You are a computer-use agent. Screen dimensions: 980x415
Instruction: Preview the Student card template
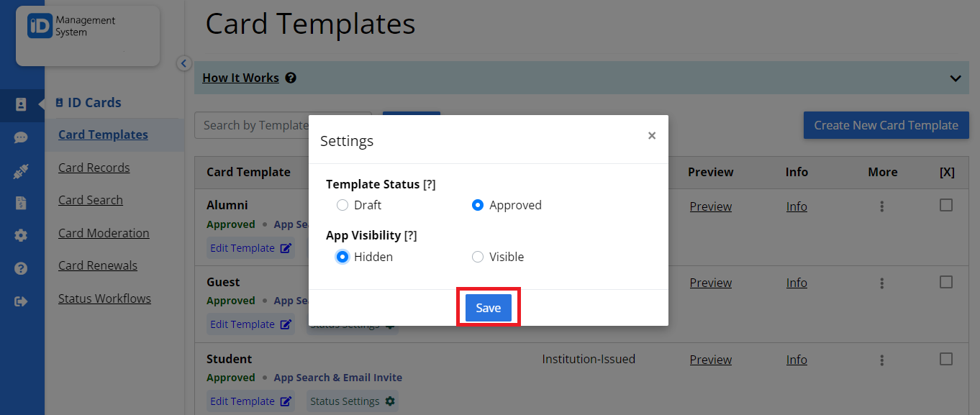(x=710, y=359)
